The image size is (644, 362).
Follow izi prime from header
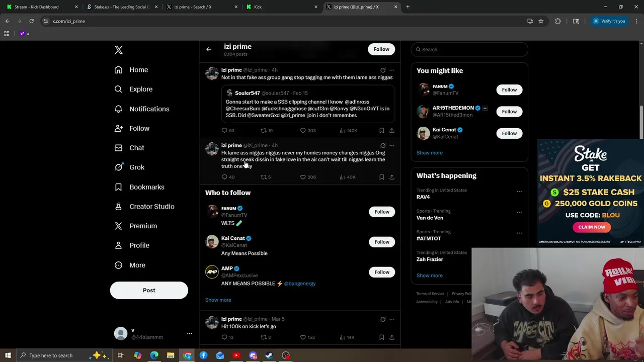point(381,49)
